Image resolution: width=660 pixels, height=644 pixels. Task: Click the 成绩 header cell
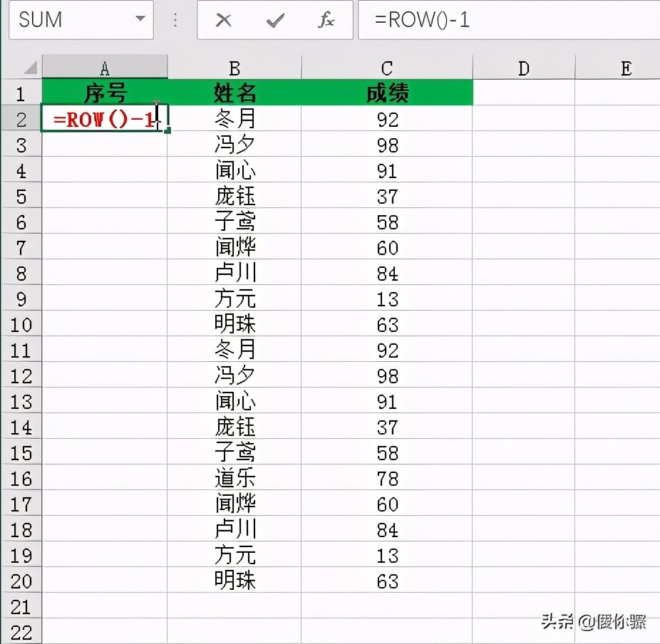(x=387, y=93)
